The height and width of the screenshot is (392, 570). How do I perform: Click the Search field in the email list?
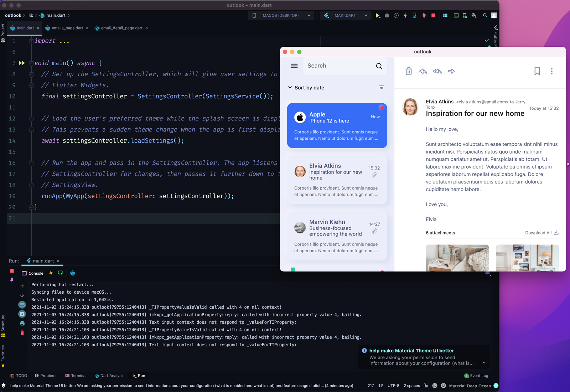338,66
